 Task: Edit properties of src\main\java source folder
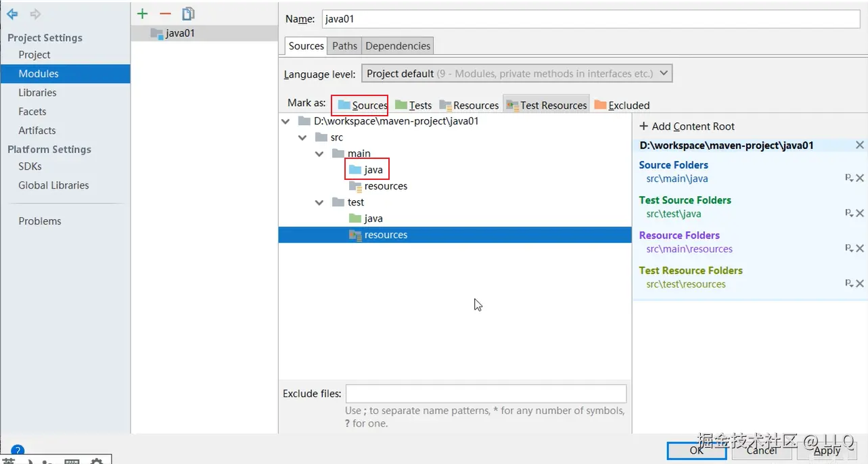(849, 178)
